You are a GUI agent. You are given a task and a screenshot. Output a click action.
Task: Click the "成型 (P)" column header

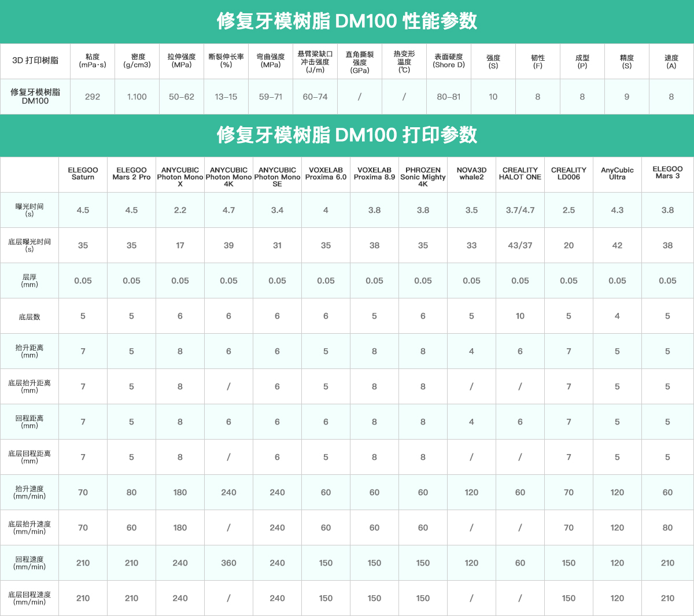click(x=582, y=61)
